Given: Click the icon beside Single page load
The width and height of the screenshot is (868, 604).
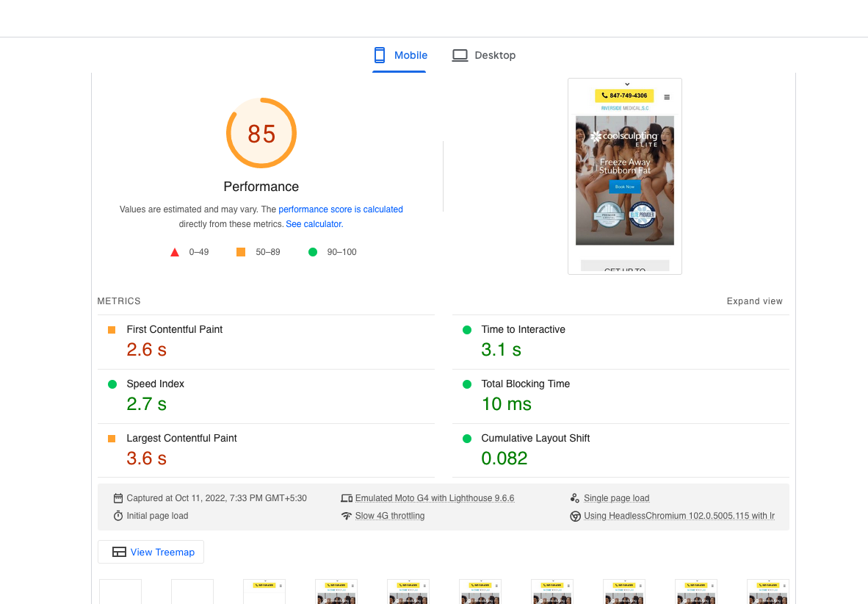Looking at the screenshot, I should [575, 498].
